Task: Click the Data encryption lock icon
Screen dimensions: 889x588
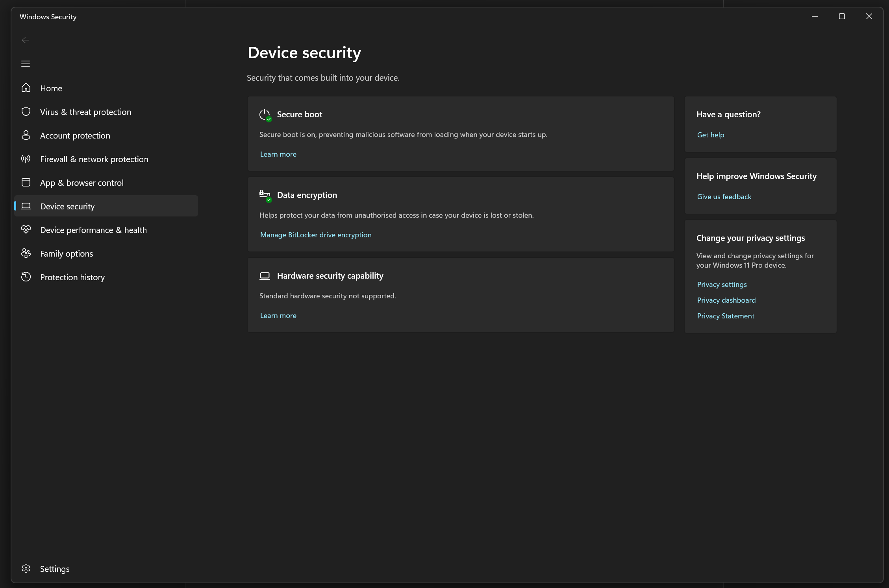Action: 265,196
